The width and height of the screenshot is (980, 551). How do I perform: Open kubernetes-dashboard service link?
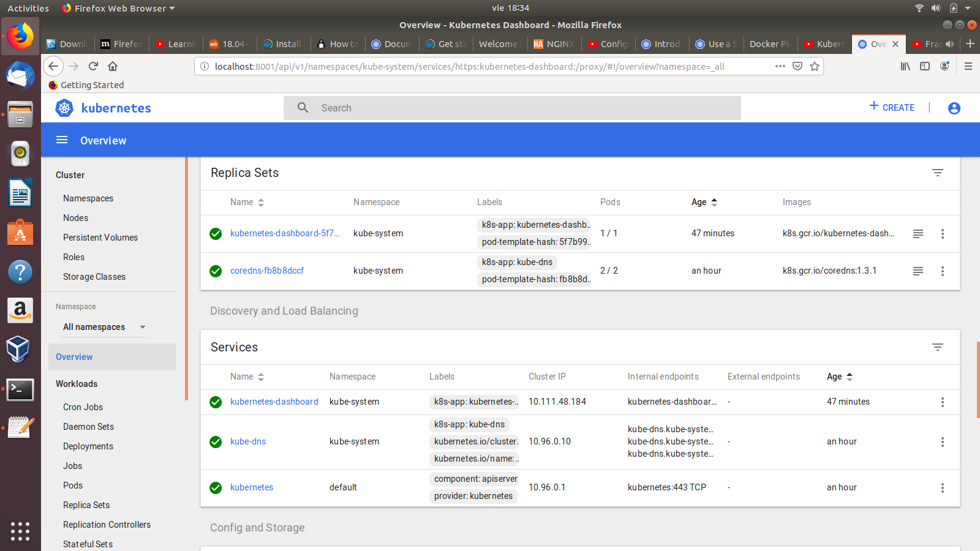coord(274,402)
